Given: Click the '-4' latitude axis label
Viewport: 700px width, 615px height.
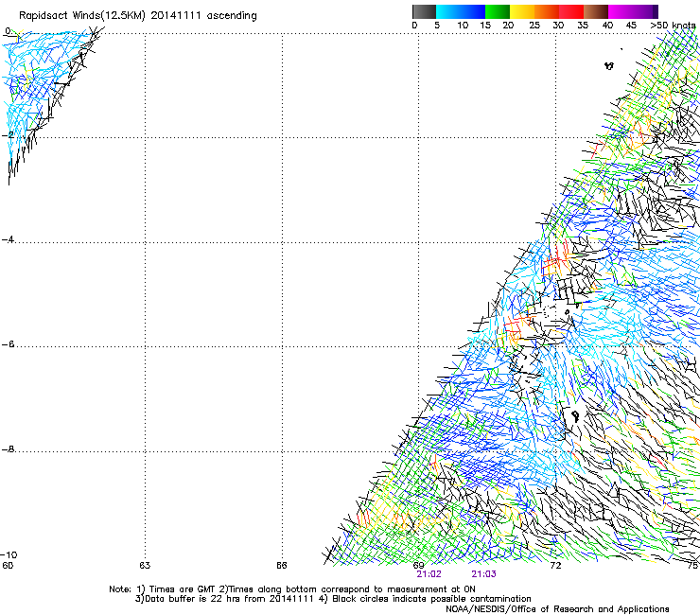Looking at the screenshot, I should (x=8, y=239).
